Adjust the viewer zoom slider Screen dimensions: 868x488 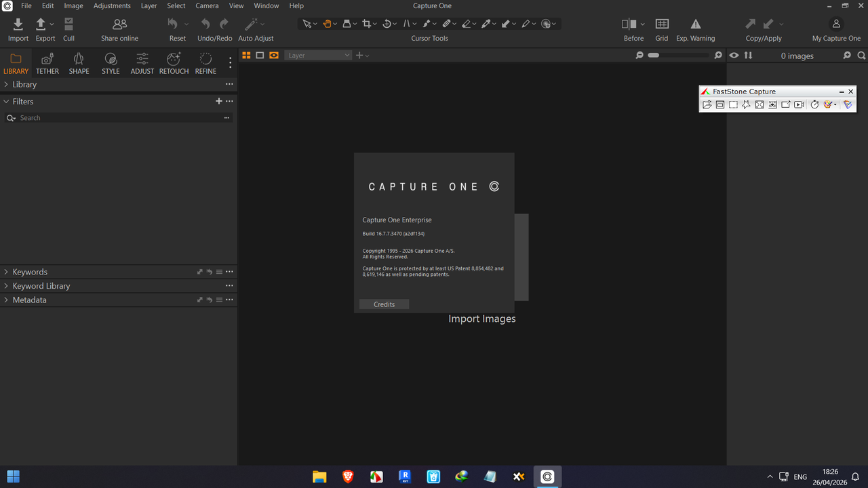coord(679,56)
